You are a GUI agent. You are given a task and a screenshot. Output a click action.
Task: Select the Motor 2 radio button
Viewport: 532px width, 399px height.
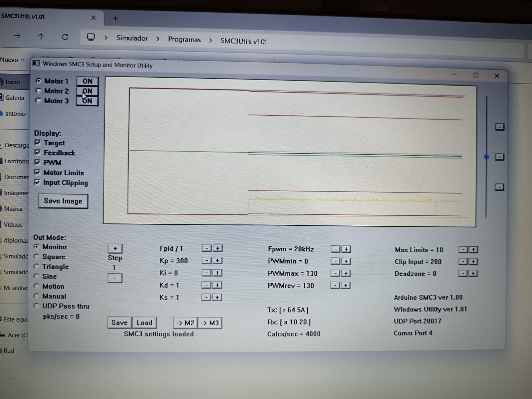[38, 91]
